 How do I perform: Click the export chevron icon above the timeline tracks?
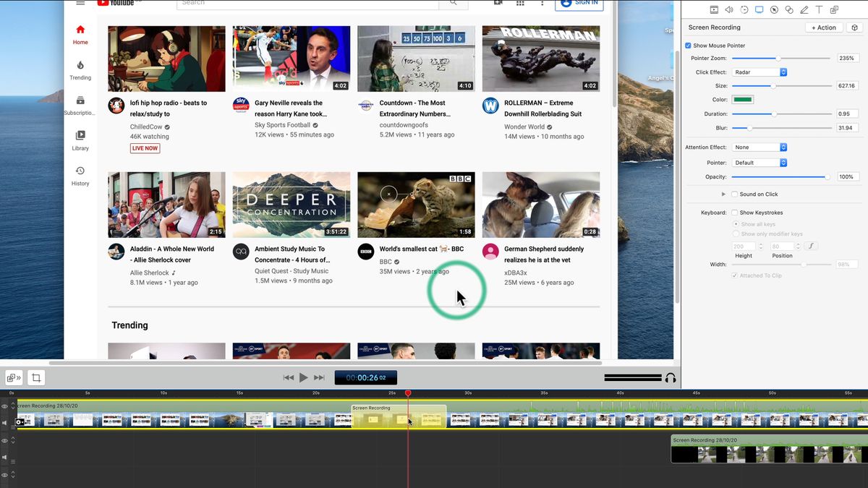pyautogui.click(x=13, y=377)
